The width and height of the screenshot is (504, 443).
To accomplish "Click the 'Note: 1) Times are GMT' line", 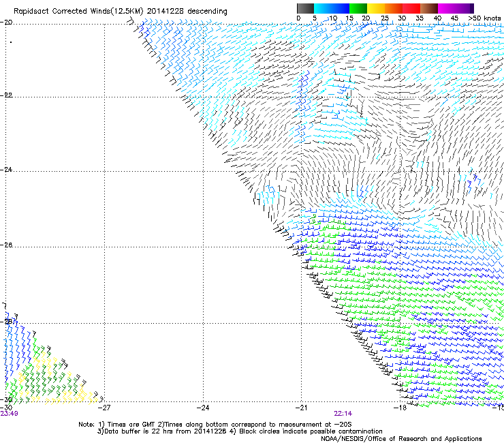I will click(215, 425).
